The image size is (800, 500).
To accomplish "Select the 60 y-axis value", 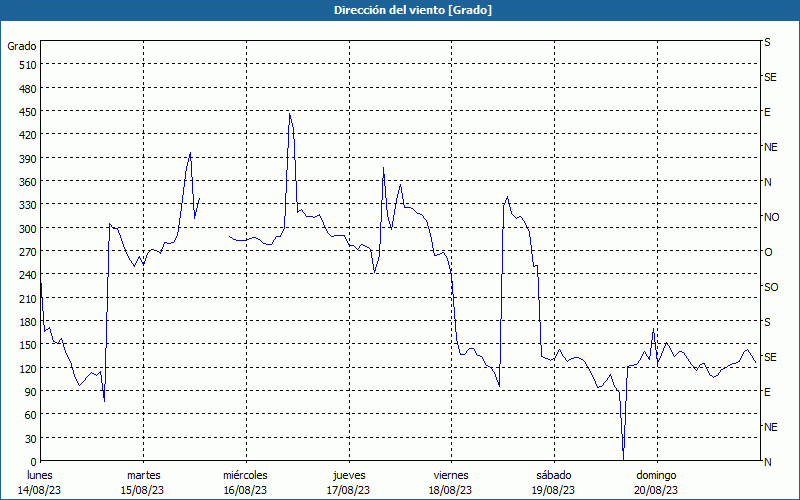I will (x=31, y=415).
